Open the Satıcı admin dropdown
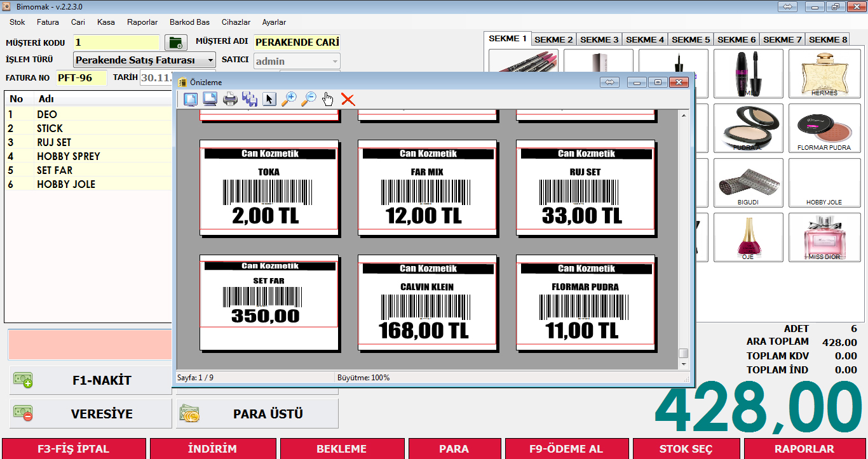Screen dimensions: 868x459 point(297,62)
